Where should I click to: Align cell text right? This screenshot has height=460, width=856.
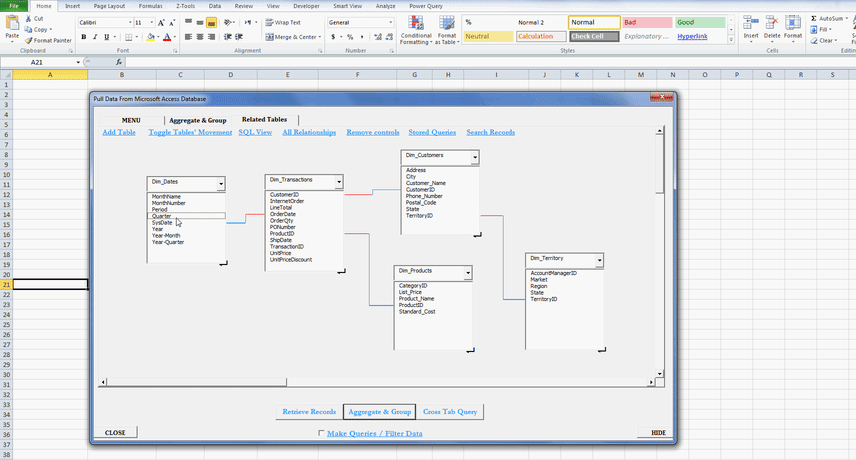coord(211,37)
